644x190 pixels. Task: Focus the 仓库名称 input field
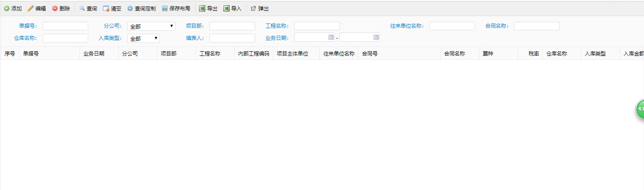65,38
